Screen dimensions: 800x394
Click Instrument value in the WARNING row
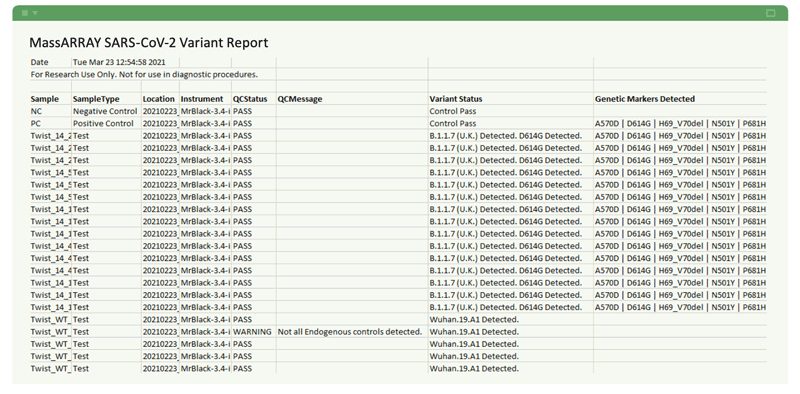click(205, 332)
